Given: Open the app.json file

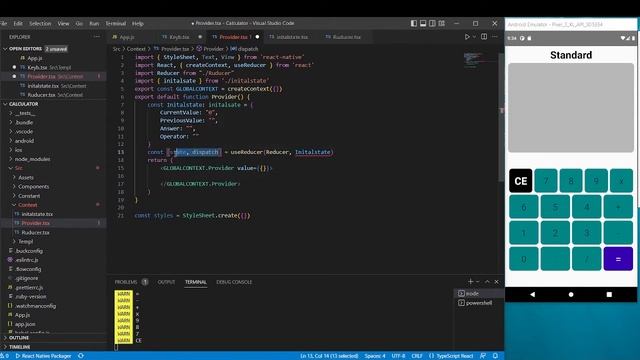Looking at the screenshot, I should pos(25,324).
